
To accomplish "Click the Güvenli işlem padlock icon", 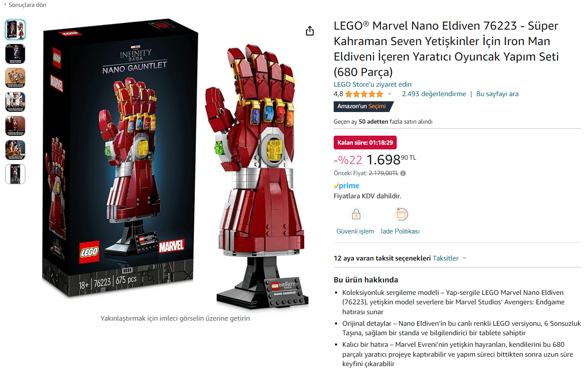I will [356, 214].
